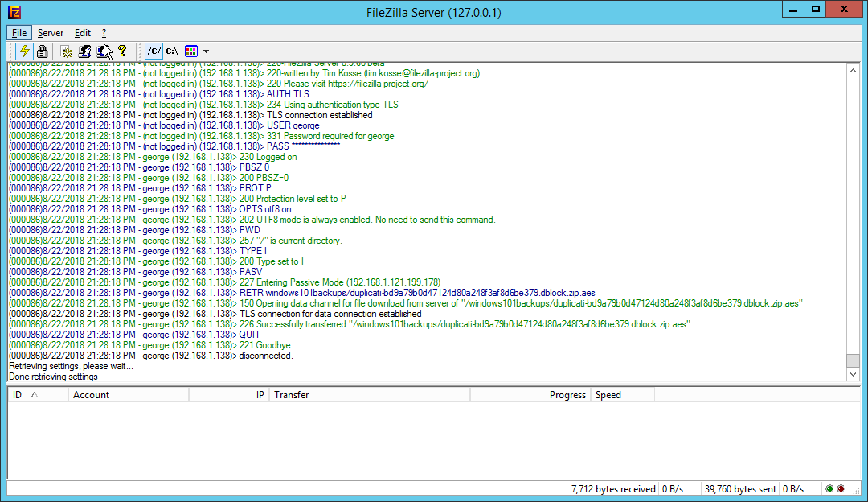Switch to C:\ path display mode
868x502 pixels.
coord(172,51)
